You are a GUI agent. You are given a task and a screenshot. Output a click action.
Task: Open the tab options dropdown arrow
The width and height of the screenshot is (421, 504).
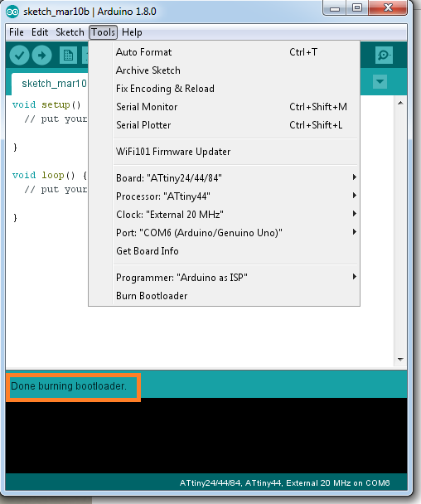click(380, 81)
